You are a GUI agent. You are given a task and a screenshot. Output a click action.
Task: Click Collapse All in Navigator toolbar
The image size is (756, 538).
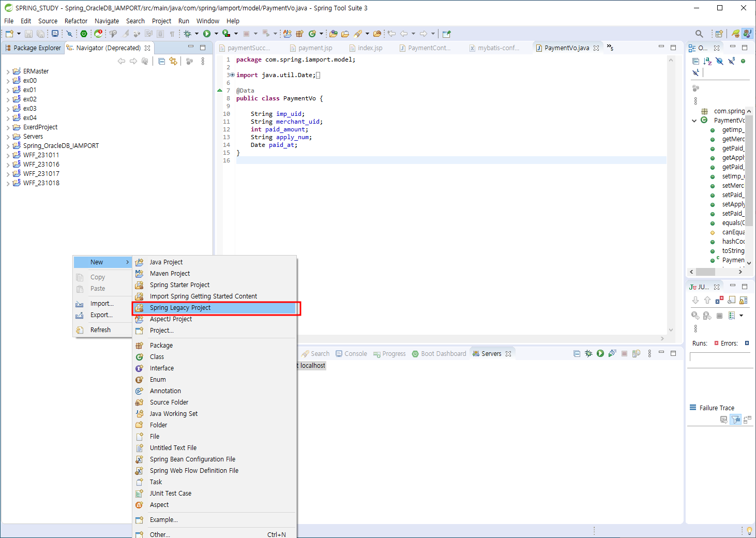[x=162, y=61]
